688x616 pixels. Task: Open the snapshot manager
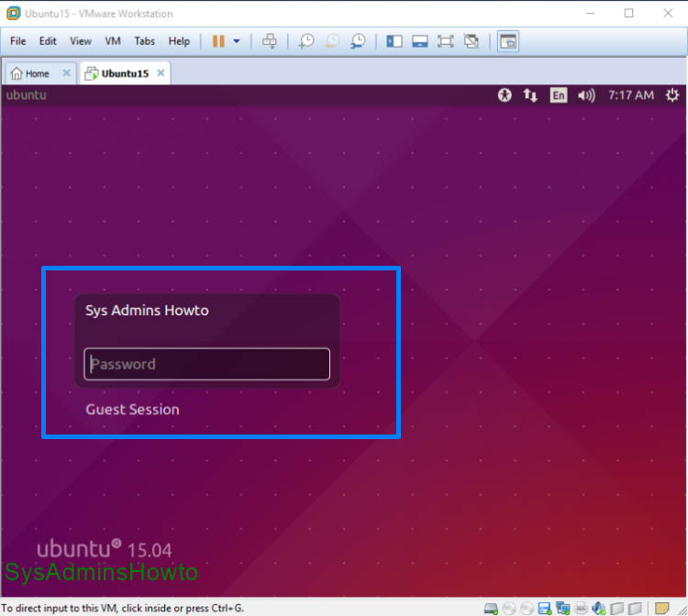click(x=358, y=41)
